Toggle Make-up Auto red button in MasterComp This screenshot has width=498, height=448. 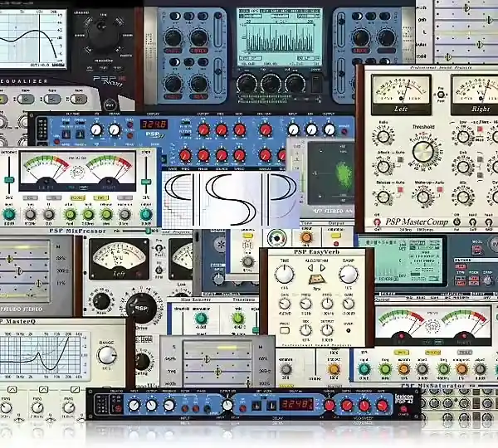[440, 189]
